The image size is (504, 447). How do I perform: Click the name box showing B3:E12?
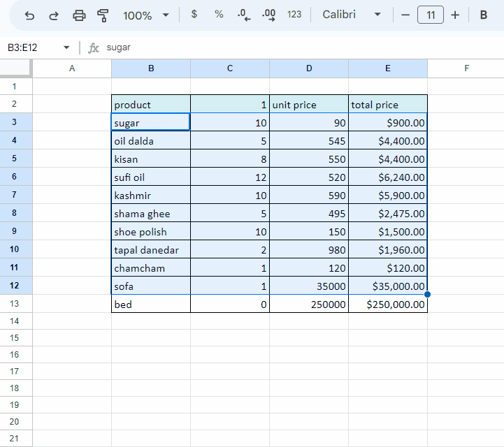pyautogui.click(x=32, y=47)
